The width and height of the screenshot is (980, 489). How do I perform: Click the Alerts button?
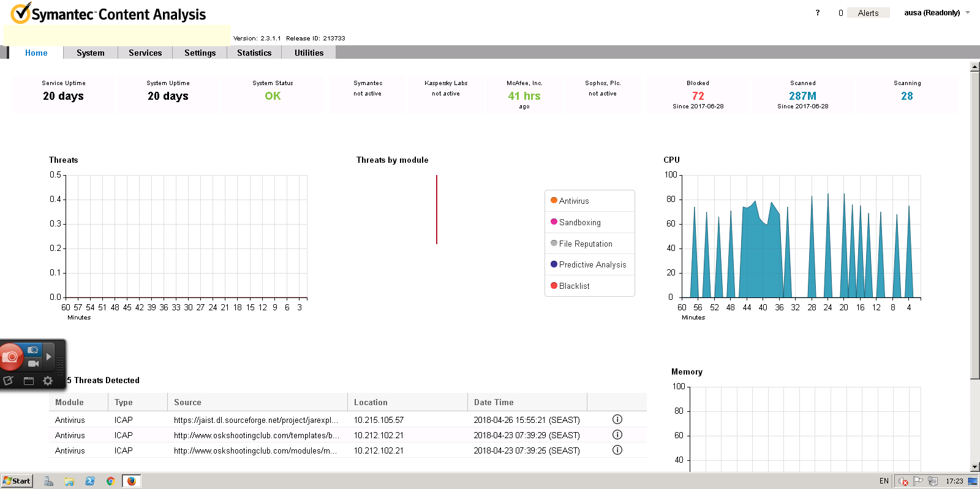point(868,13)
